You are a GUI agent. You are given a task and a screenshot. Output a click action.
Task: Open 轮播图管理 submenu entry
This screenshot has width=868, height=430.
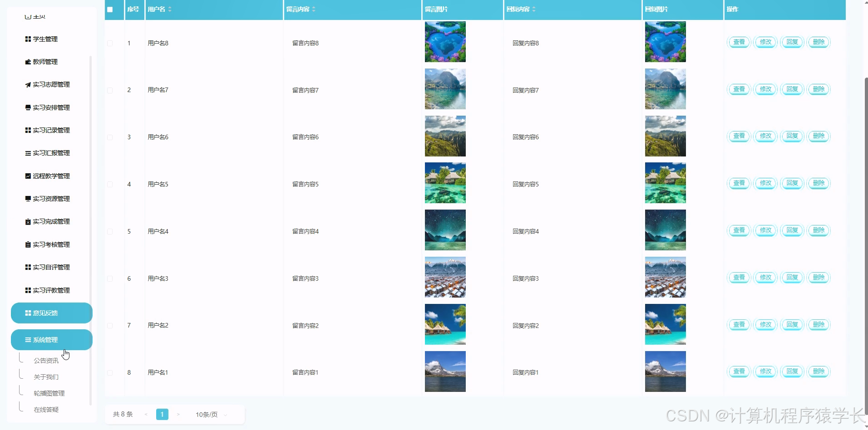coord(49,393)
